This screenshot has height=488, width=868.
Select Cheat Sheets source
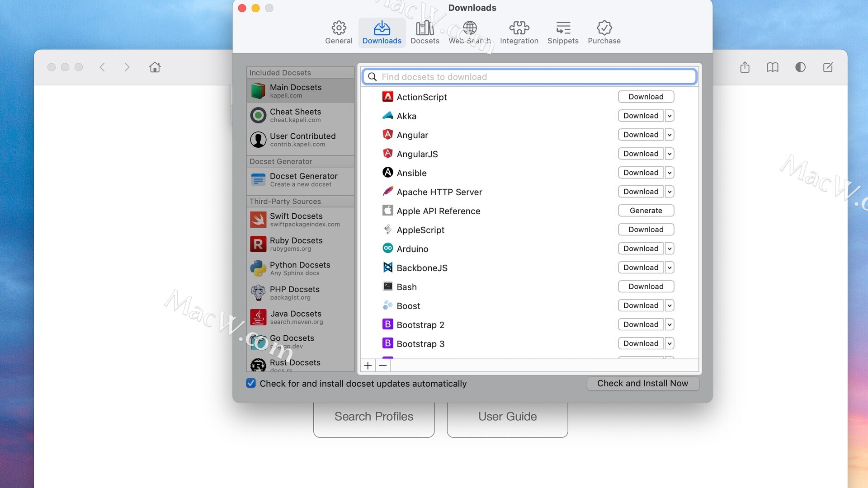pos(300,115)
